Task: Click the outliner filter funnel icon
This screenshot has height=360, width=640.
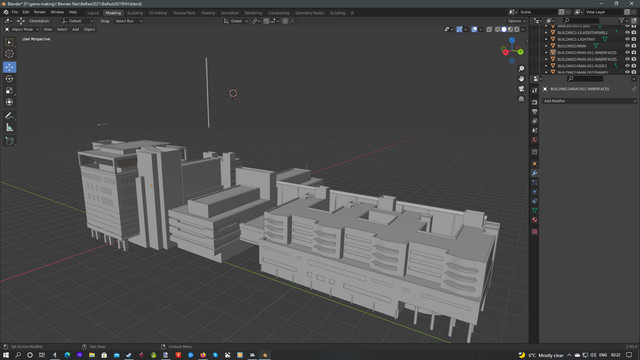Action: 622,20
